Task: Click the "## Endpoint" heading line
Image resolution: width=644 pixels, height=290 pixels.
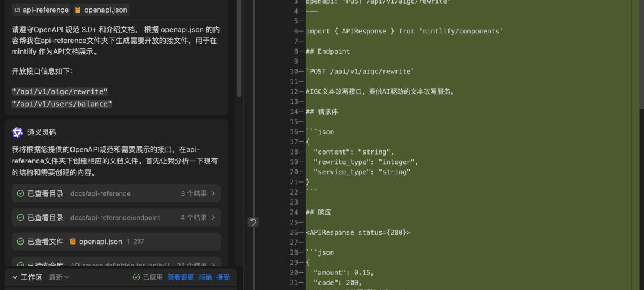Action: coord(328,51)
